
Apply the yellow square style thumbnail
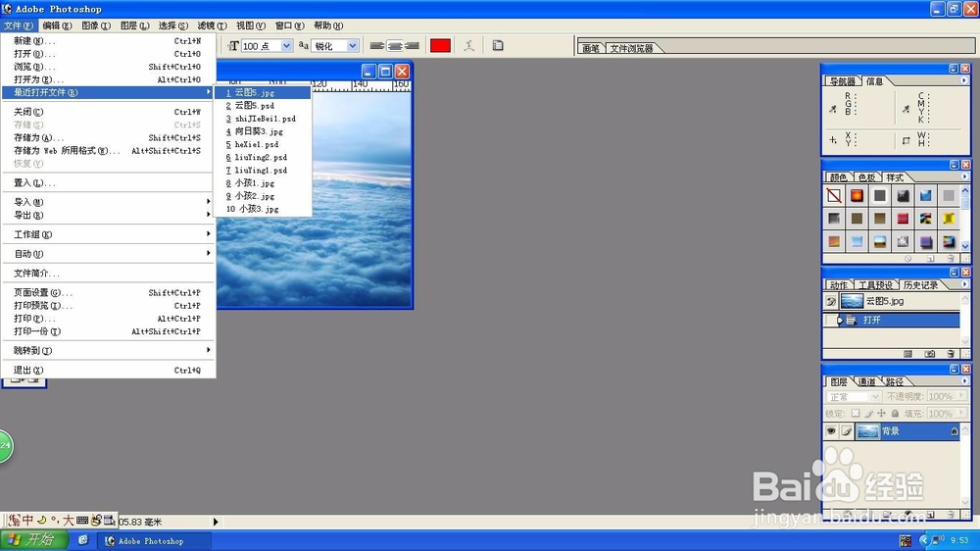[949, 219]
